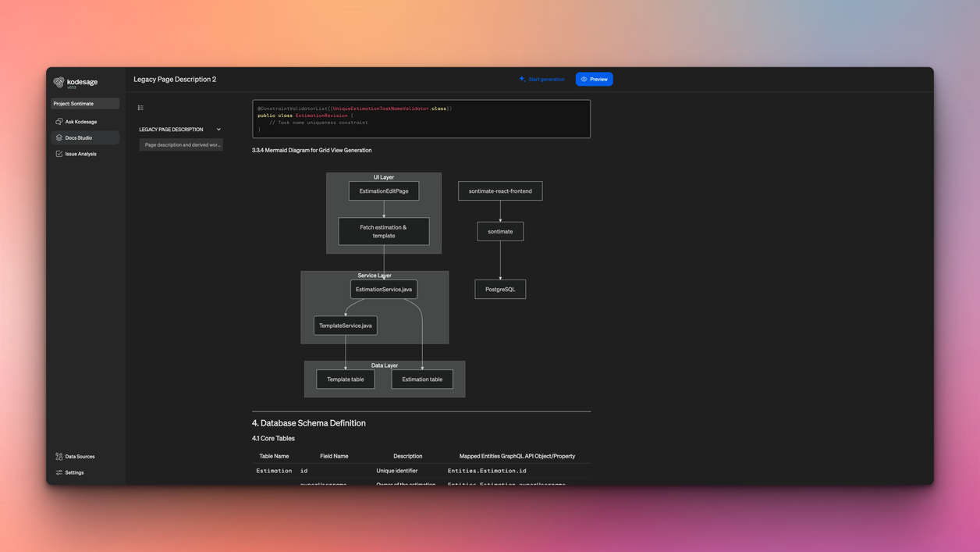Click the document outline icon above the panel
This screenshot has height=552, width=980.
click(x=140, y=107)
